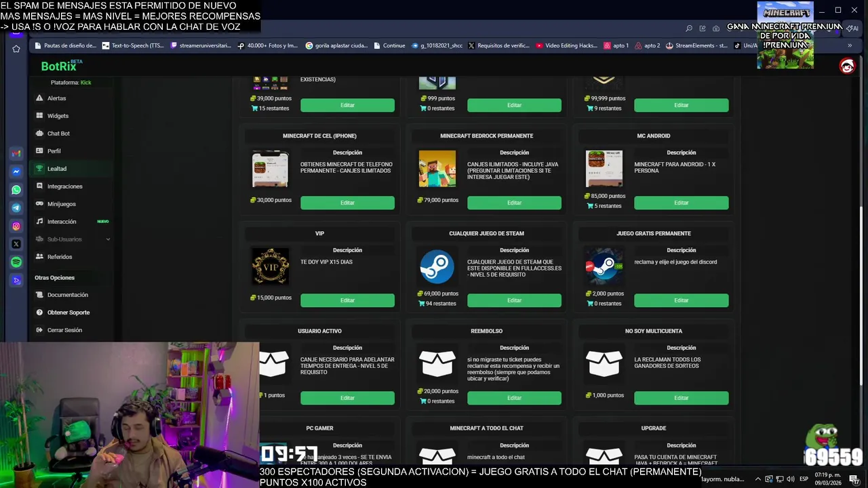Image resolution: width=868 pixels, height=488 pixels.
Task: Open the apto 1 bookmark
Action: point(616,46)
